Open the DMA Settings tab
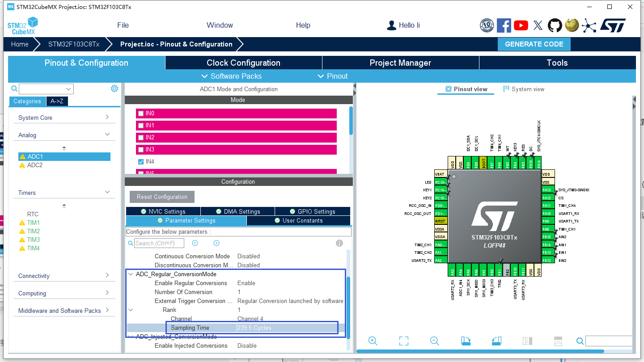 pos(238,211)
